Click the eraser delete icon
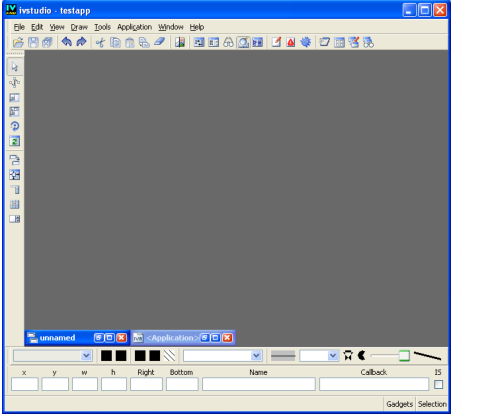 click(160, 42)
